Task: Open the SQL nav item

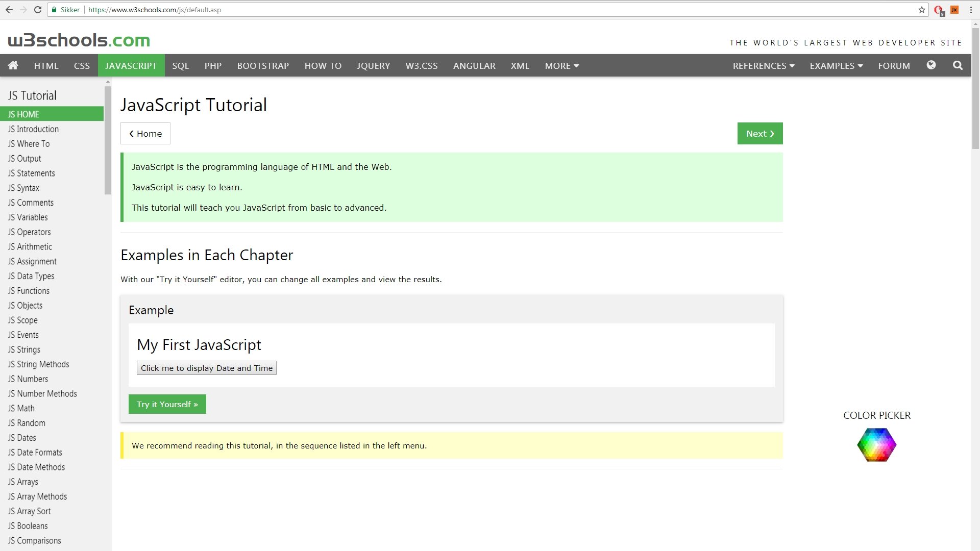Action: point(181,66)
